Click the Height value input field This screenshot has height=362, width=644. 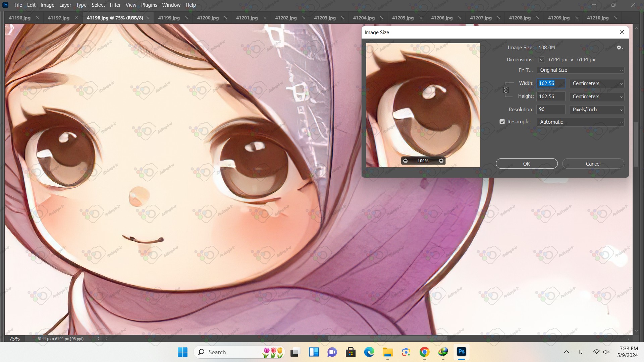550,97
